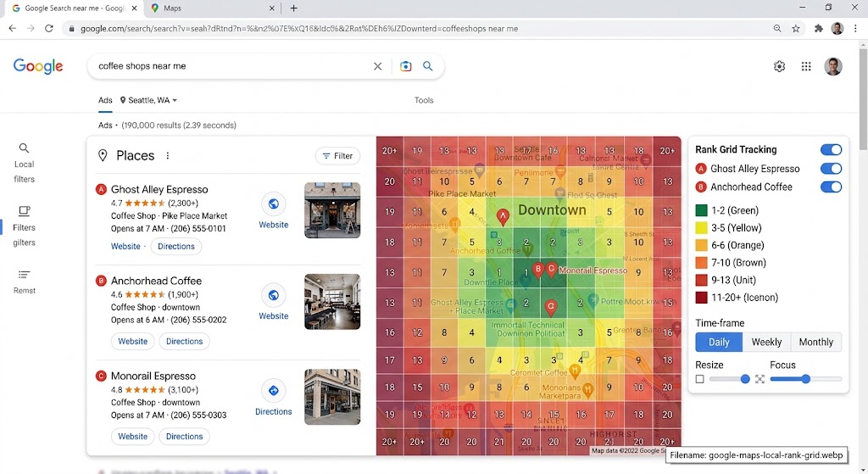The image size is (868, 474).
Task: Open Anchorhead Coffee interior thumbnail
Action: pyautogui.click(x=332, y=302)
